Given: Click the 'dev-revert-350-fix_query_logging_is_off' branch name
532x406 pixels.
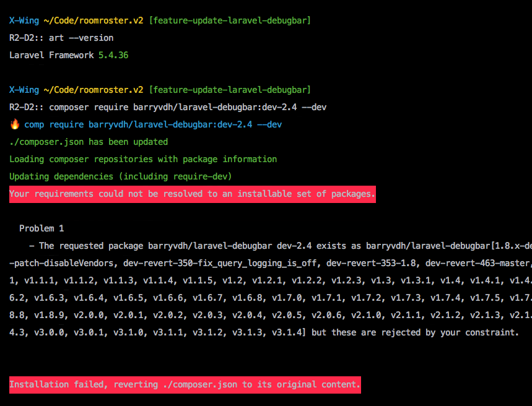Looking at the screenshot, I should [x=222, y=263].
